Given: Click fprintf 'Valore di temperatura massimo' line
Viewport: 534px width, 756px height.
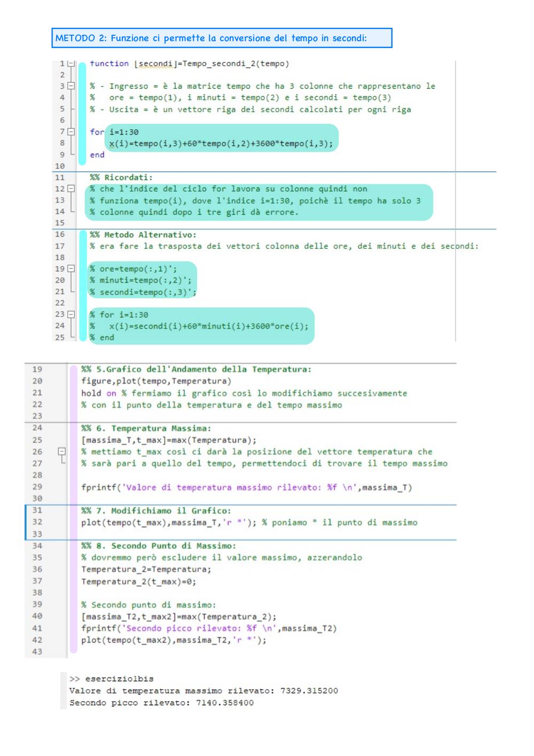Looking at the screenshot, I should tap(247, 487).
